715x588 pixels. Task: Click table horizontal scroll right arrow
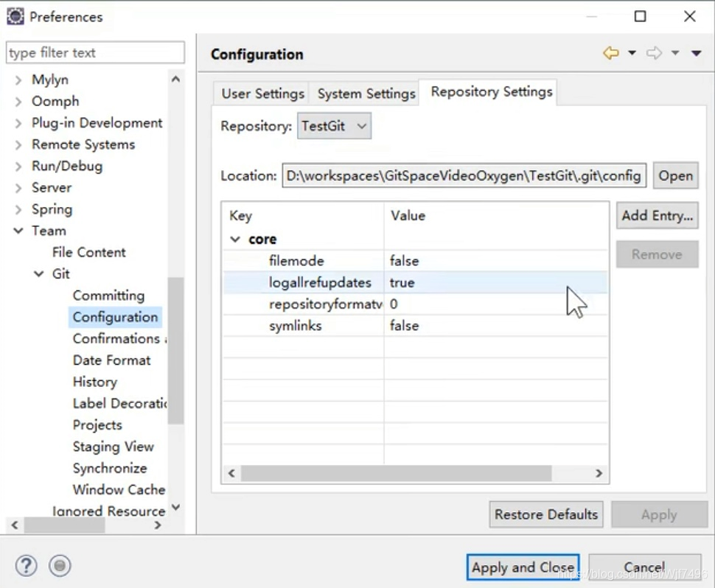click(x=599, y=474)
